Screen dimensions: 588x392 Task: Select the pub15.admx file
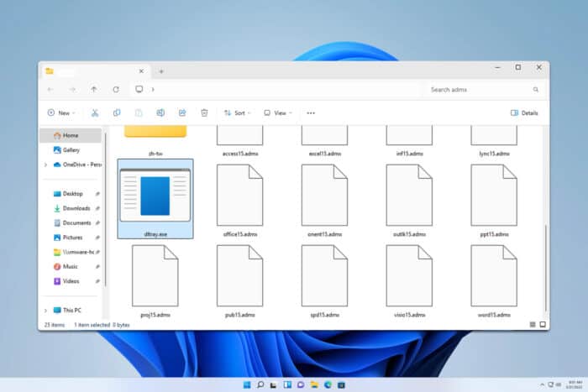point(240,281)
